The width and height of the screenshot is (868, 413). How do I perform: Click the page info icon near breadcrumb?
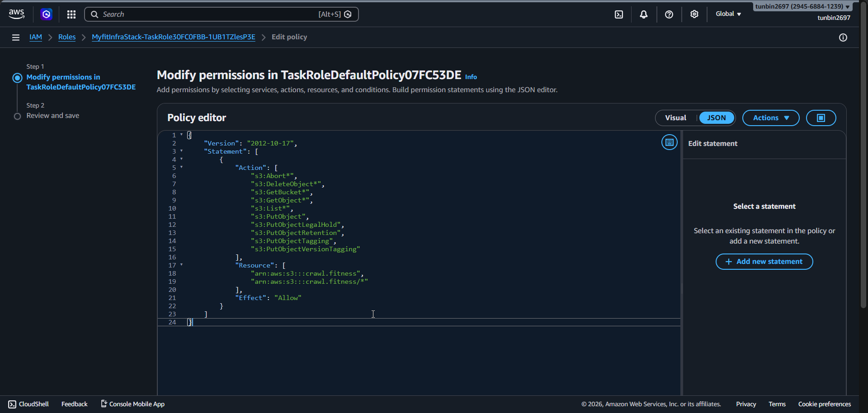pyautogui.click(x=844, y=38)
